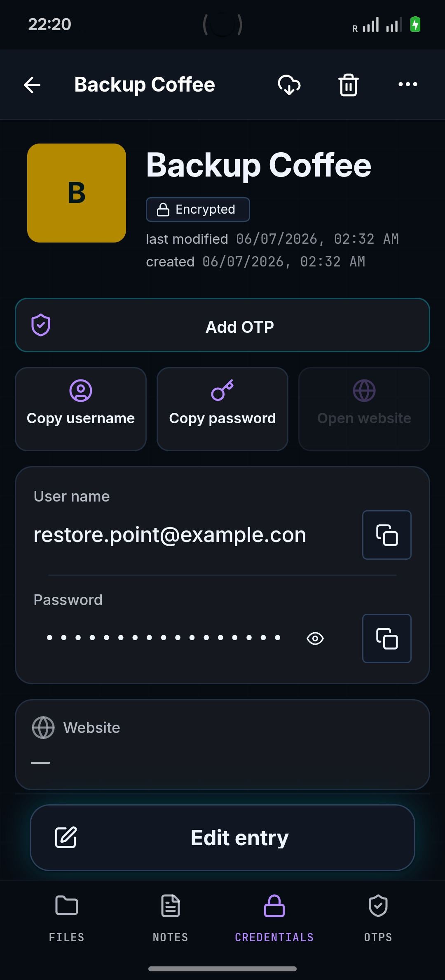Tap the yellow B avatar tile
The height and width of the screenshot is (980, 445).
pyautogui.click(x=77, y=193)
